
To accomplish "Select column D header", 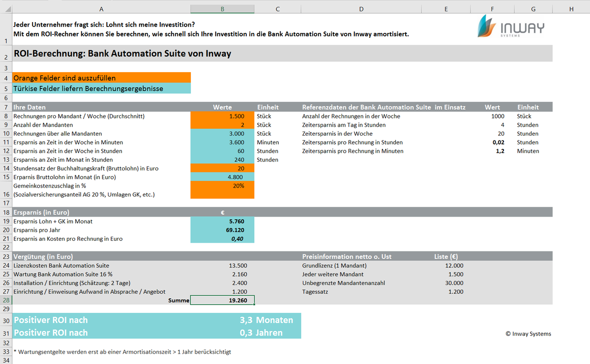I will (361, 9).
